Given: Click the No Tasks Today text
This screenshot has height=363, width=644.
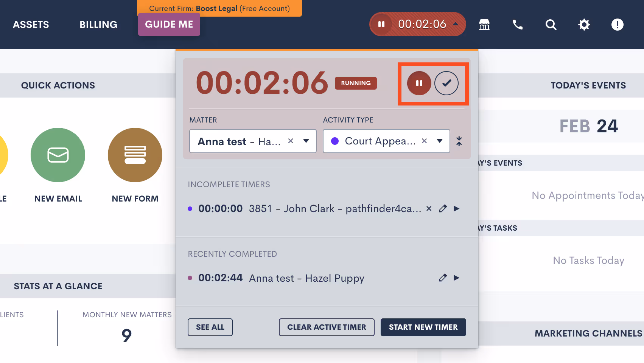Looking at the screenshot, I should click(x=588, y=261).
